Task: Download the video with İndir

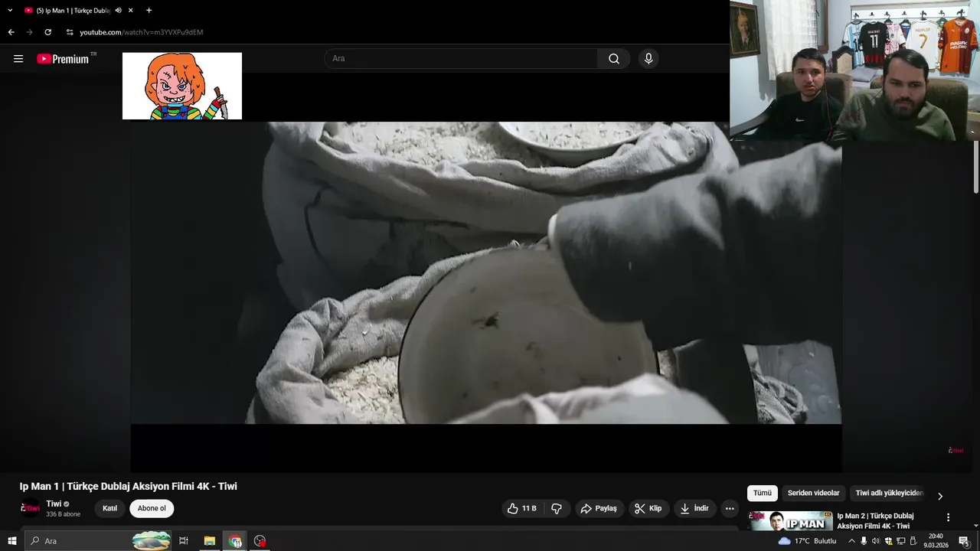Action: (694, 508)
